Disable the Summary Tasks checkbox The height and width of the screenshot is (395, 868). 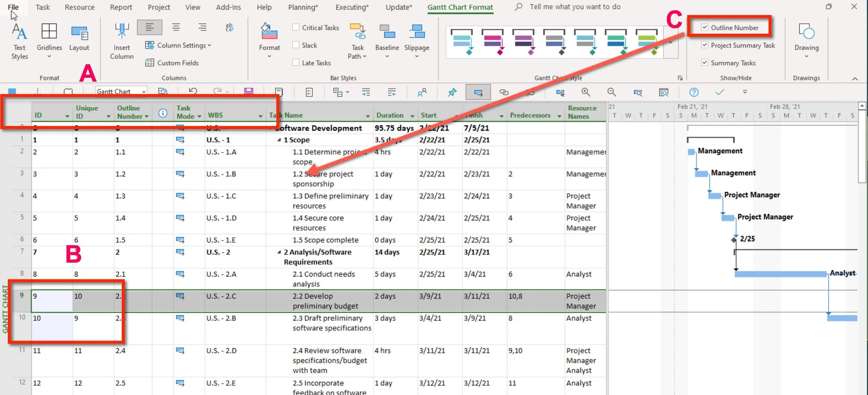705,63
